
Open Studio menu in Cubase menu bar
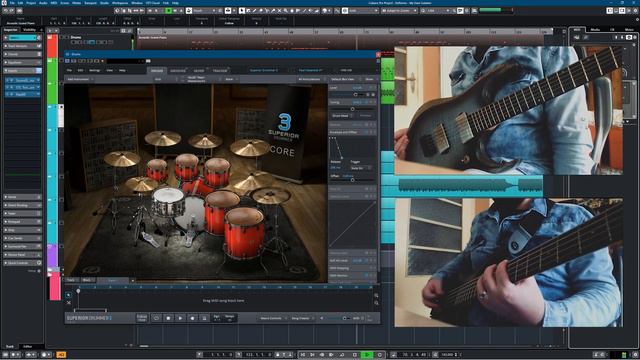104,3
